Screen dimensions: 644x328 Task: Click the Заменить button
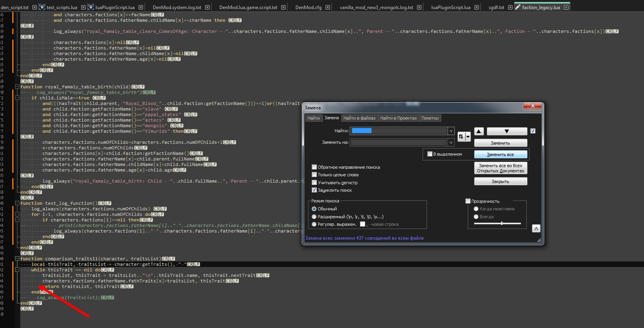[x=501, y=143]
